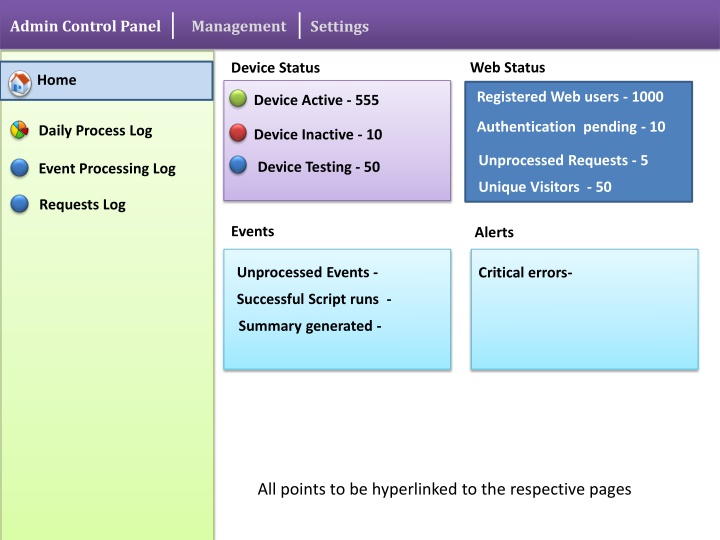This screenshot has height=540, width=720.
Task: Open Authentication pending - 10
Action: [x=570, y=127]
